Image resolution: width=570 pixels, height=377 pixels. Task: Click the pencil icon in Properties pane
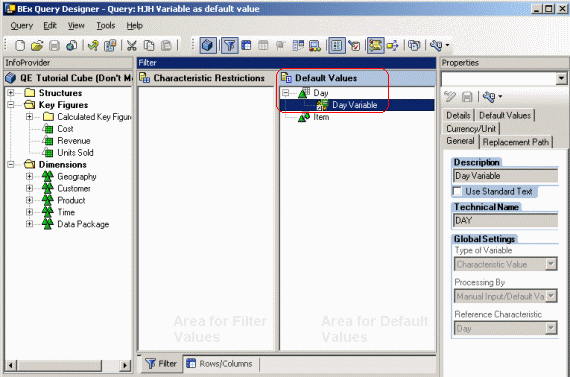pos(450,96)
